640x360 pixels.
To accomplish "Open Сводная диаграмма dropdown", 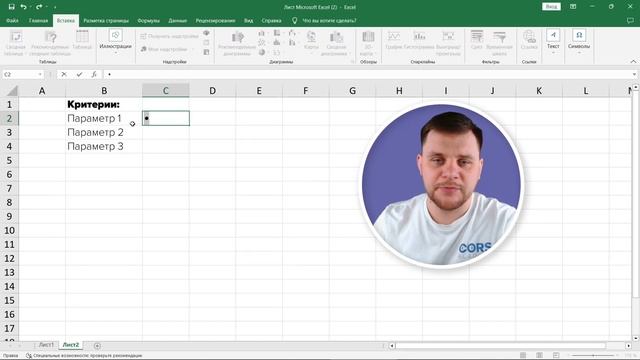I will click(336, 43).
